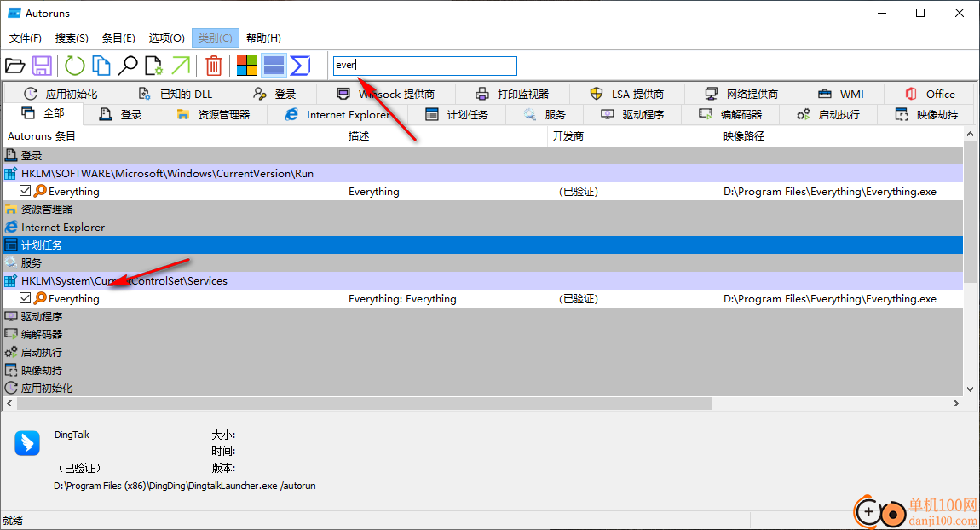Click the Find magnifier icon
This screenshot has height=530, width=980.
(128, 66)
